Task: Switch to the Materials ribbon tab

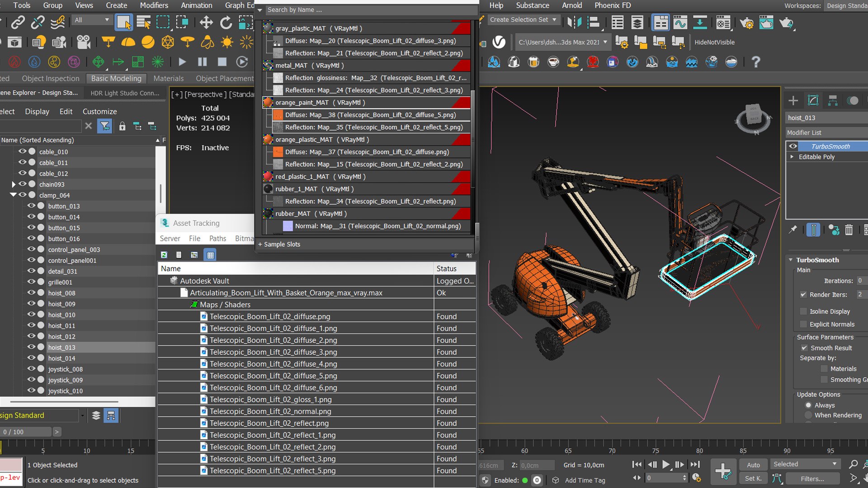Action: click(x=168, y=78)
